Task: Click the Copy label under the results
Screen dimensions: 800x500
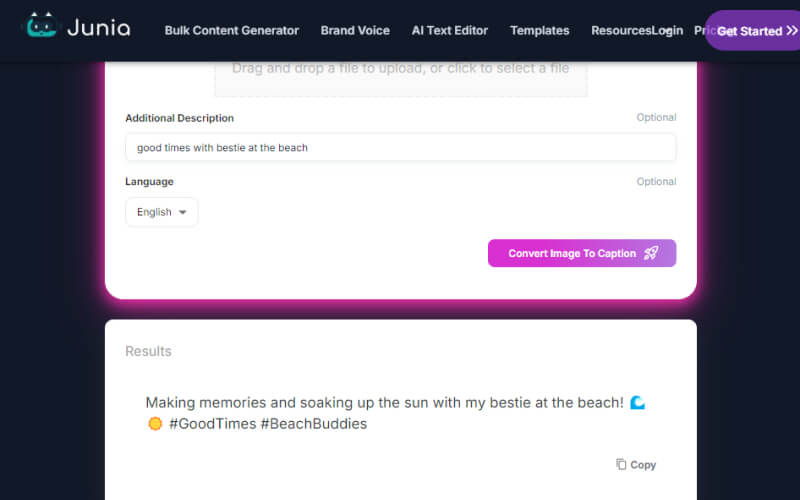Action: pyautogui.click(x=643, y=465)
